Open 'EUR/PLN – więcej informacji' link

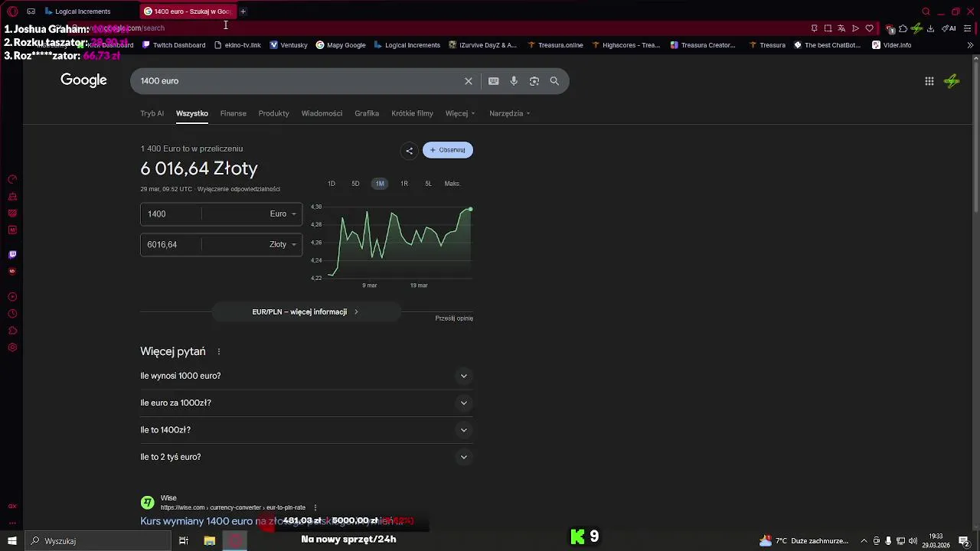point(305,312)
